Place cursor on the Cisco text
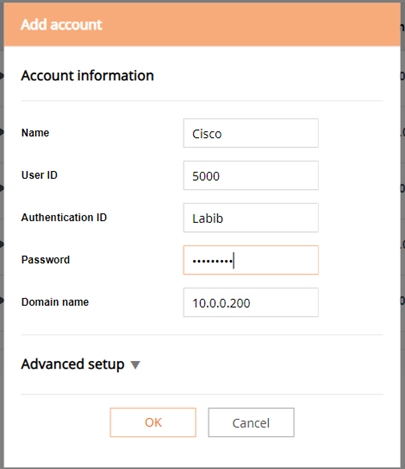 pyautogui.click(x=207, y=134)
